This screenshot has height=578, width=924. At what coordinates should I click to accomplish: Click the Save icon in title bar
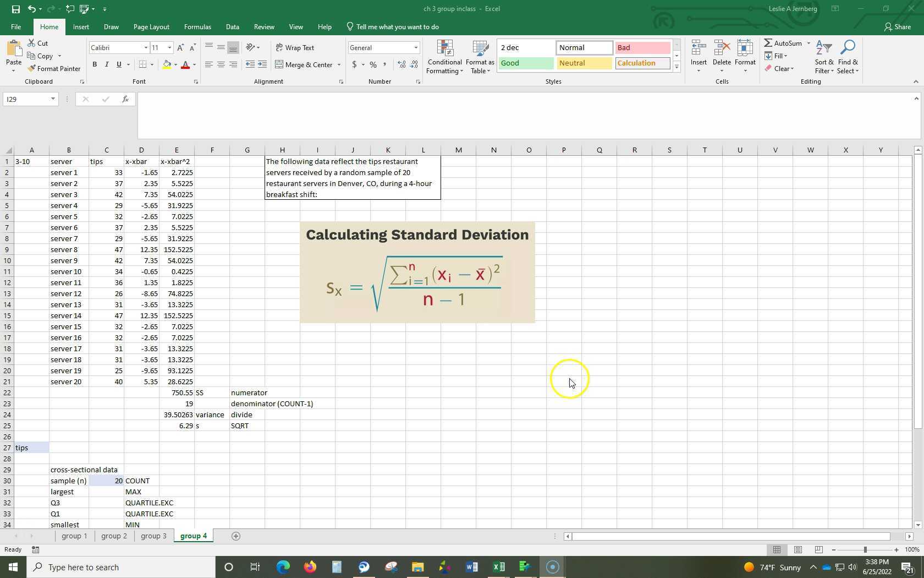pyautogui.click(x=15, y=9)
